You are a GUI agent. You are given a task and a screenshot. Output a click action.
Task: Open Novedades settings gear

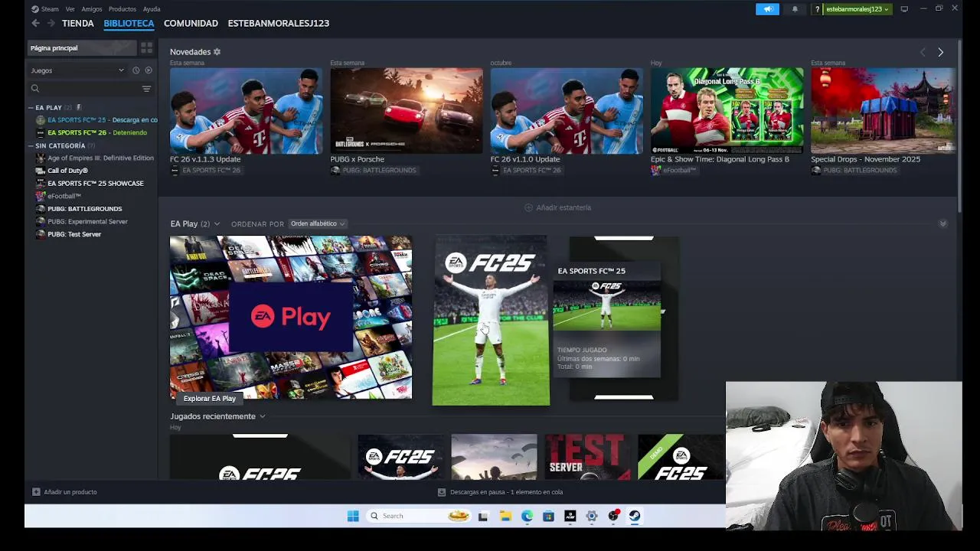(x=217, y=52)
